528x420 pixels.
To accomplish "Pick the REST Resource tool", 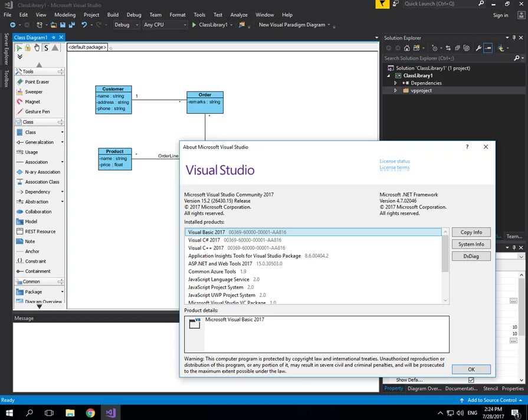I will point(36,231).
